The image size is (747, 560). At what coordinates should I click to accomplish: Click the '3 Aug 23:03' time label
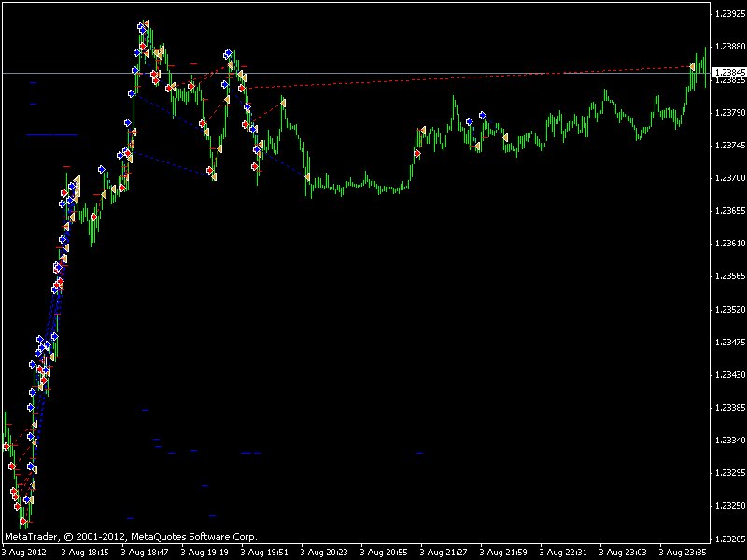[x=623, y=553]
